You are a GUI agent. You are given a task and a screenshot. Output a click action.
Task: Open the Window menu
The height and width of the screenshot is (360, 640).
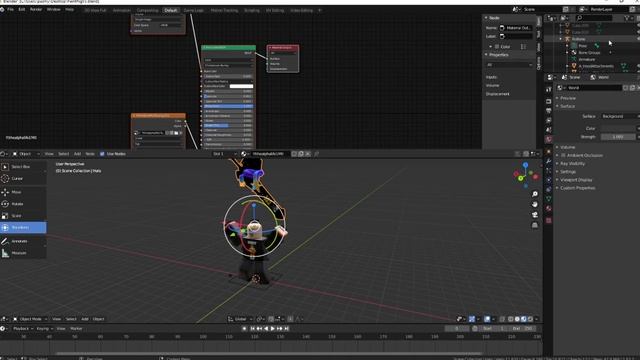tap(53, 9)
